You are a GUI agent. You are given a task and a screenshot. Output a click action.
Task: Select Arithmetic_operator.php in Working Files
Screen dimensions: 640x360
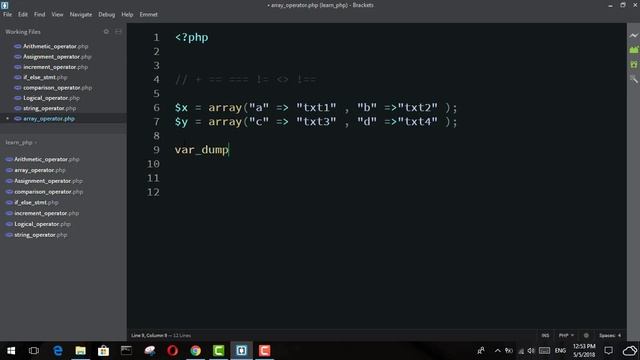pyautogui.click(x=56, y=46)
